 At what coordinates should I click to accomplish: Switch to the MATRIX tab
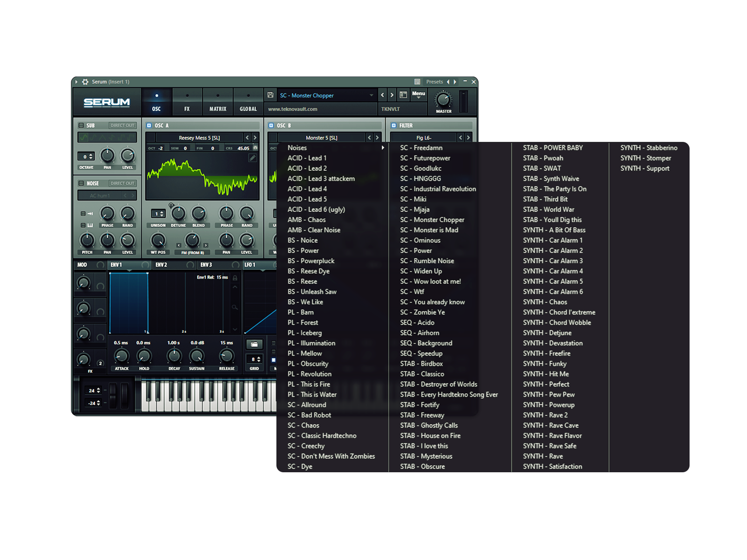point(218,102)
